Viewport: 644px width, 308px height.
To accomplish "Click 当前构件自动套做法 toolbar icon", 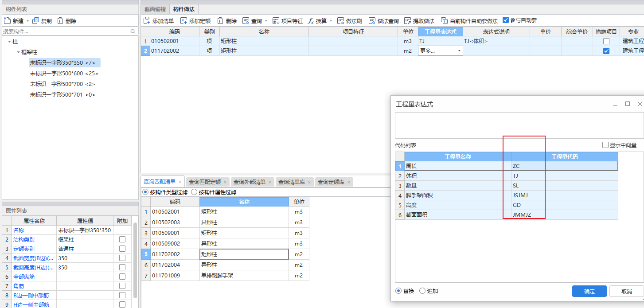I will click(444, 21).
